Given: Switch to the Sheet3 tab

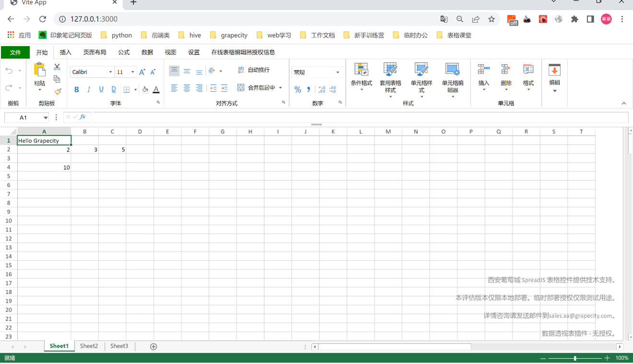Looking at the screenshot, I should click(119, 346).
